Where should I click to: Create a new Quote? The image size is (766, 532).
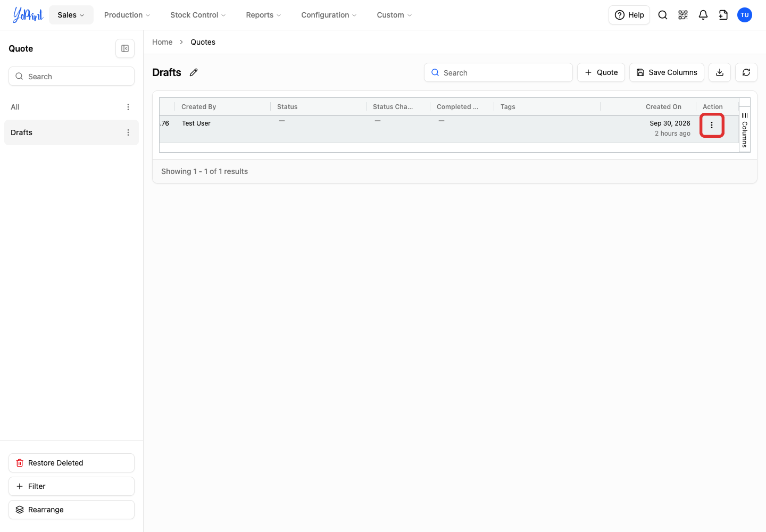pos(601,72)
